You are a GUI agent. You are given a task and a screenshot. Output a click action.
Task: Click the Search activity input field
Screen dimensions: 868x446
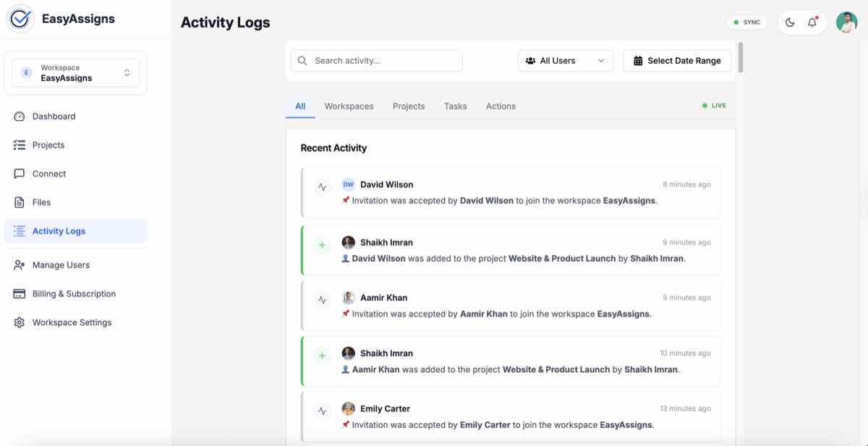tap(376, 60)
